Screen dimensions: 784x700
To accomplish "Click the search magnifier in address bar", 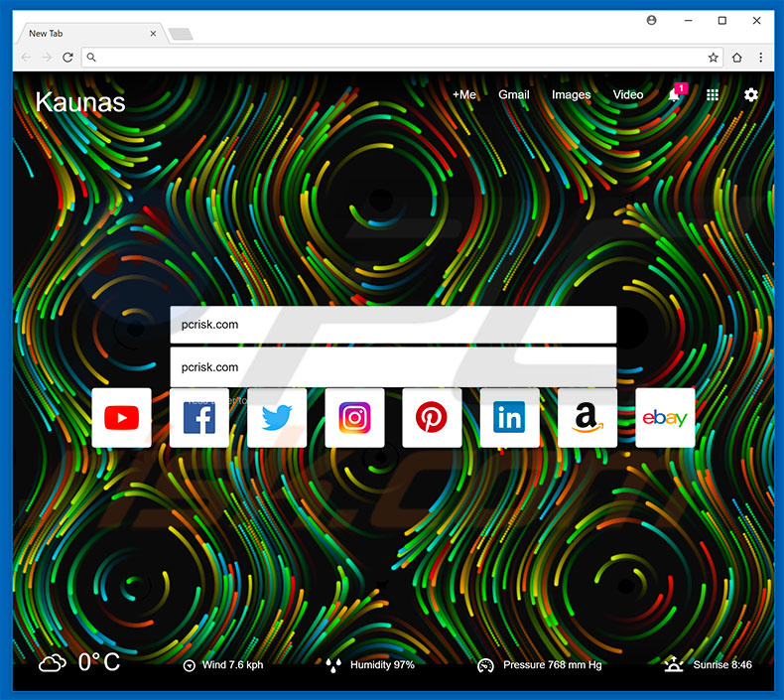I will click(91, 58).
